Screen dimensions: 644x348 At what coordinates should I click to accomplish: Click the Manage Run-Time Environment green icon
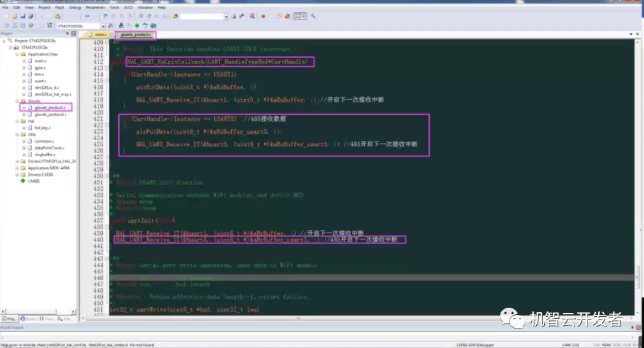click(137, 25)
